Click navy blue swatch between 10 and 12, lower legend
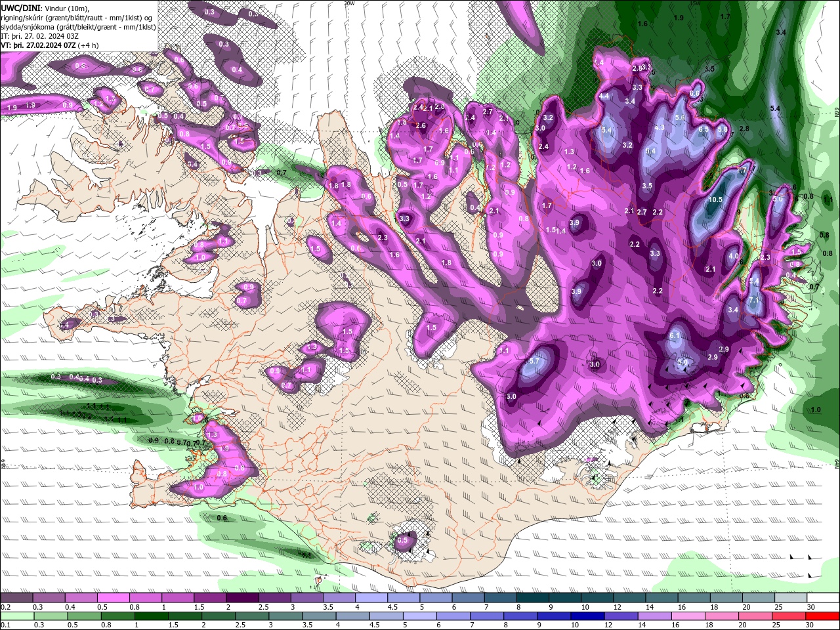 (x=587, y=616)
